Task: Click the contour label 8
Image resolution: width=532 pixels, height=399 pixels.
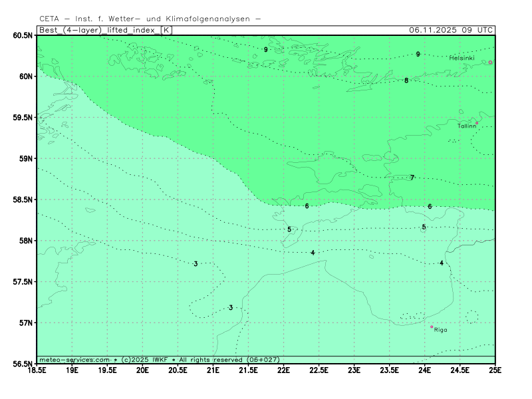Action: click(406, 80)
